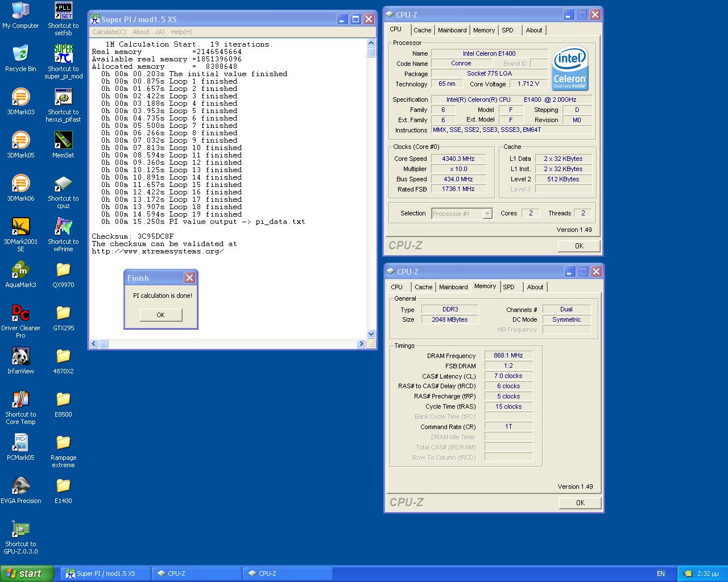Open EVGA Precision desktop icon
The height and width of the screenshot is (582, 728).
(x=20, y=490)
